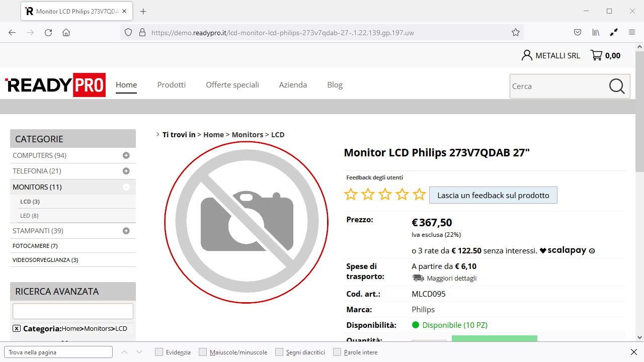Click the product placeholder image
Viewport: 644px width, 362px height.
[x=247, y=222]
